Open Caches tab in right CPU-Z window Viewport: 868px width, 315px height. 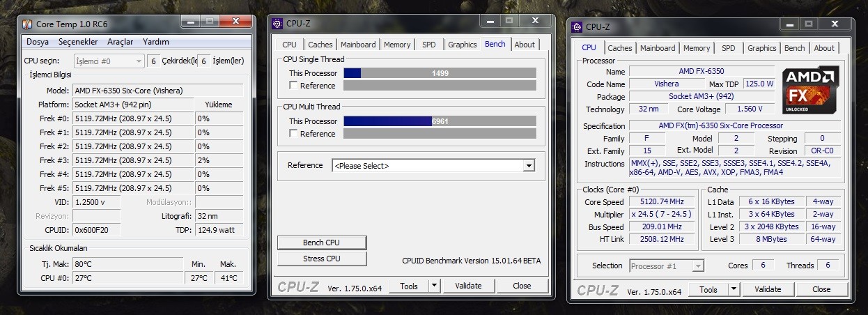point(620,48)
